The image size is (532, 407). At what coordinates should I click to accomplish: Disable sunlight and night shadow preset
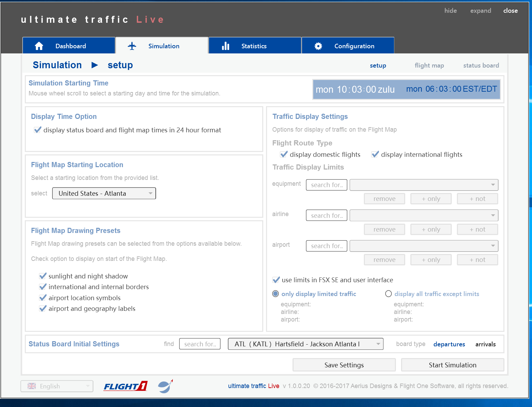43,276
